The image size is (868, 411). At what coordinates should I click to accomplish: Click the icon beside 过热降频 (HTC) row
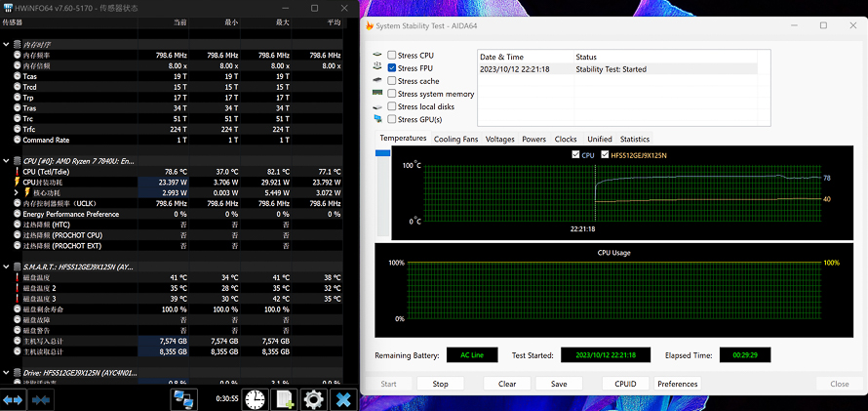click(18, 225)
